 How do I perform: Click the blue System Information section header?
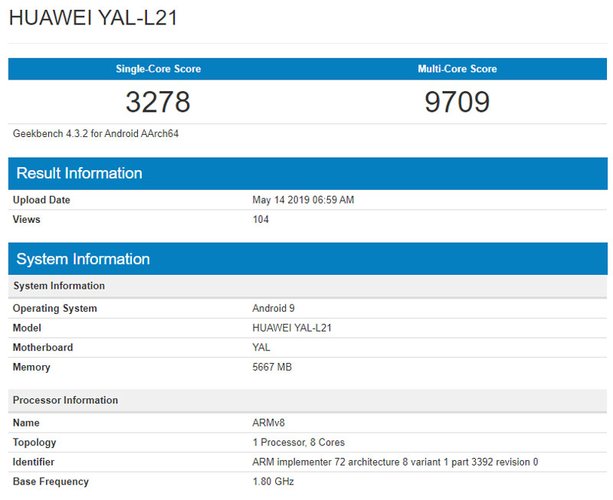tap(308, 259)
